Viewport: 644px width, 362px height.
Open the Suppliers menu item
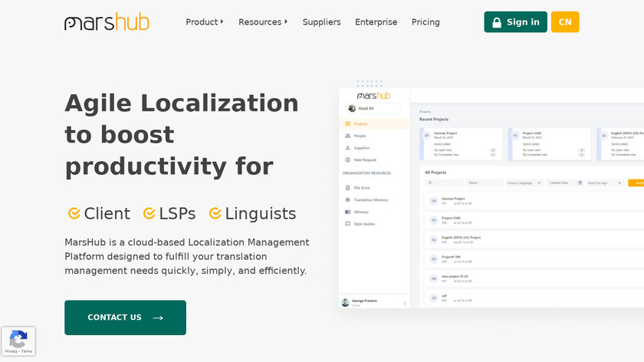(x=321, y=22)
